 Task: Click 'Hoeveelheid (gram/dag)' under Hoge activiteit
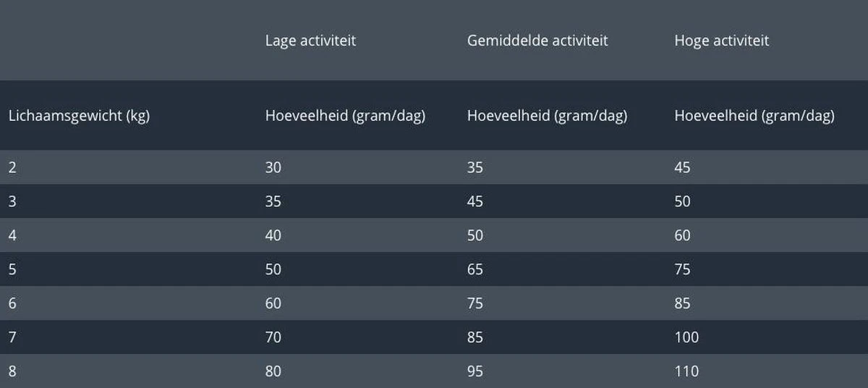click(x=754, y=116)
